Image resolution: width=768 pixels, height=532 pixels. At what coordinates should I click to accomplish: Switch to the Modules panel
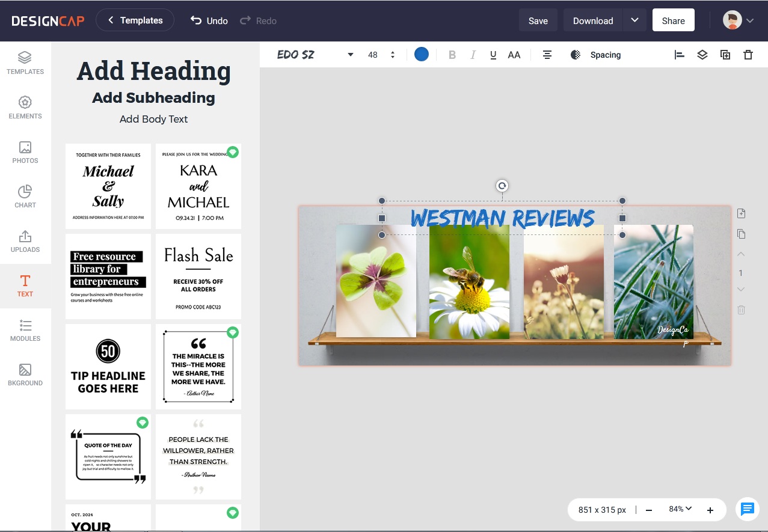click(x=25, y=330)
